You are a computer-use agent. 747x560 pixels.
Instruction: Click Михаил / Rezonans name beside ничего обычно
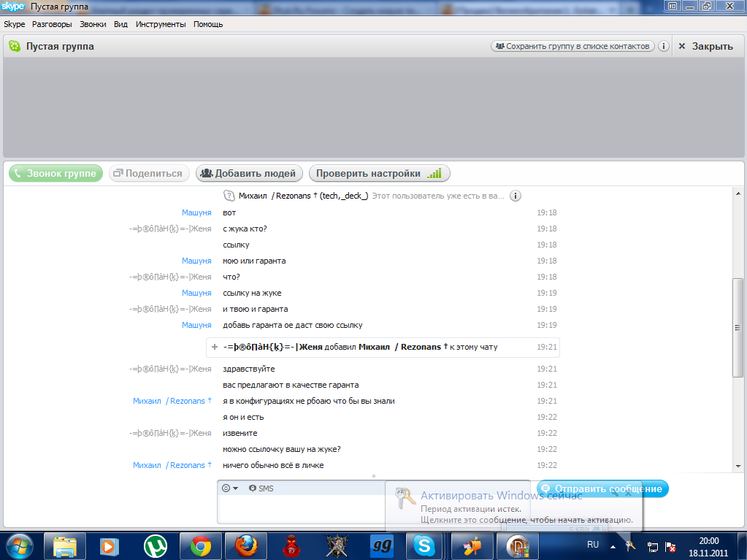(x=172, y=465)
